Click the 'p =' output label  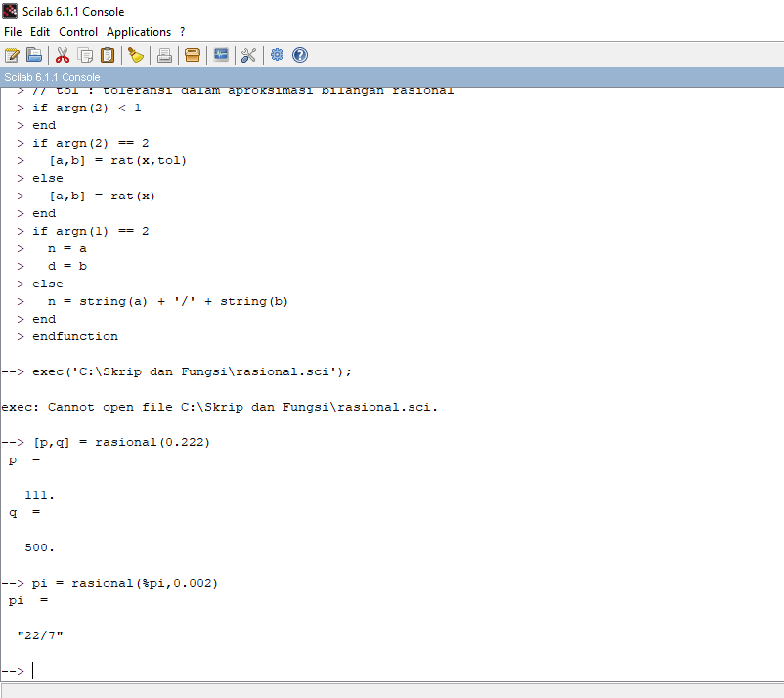(24, 460)
